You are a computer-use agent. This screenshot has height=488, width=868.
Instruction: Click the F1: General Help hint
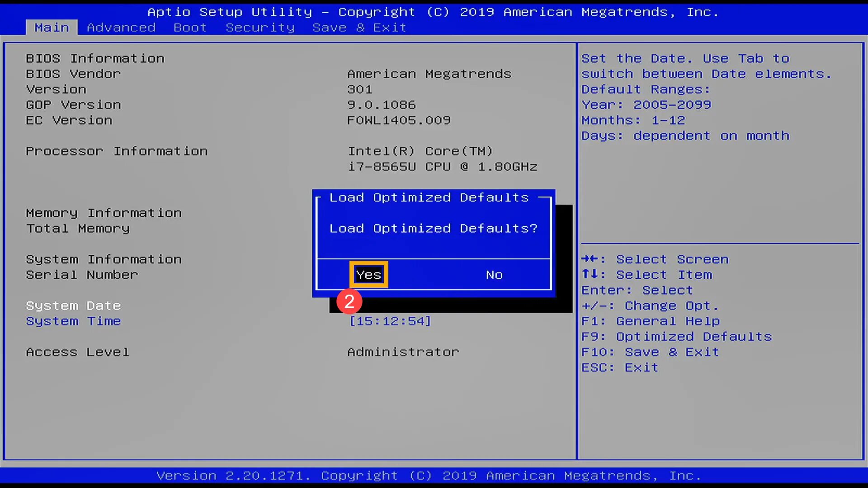point(651,321)
